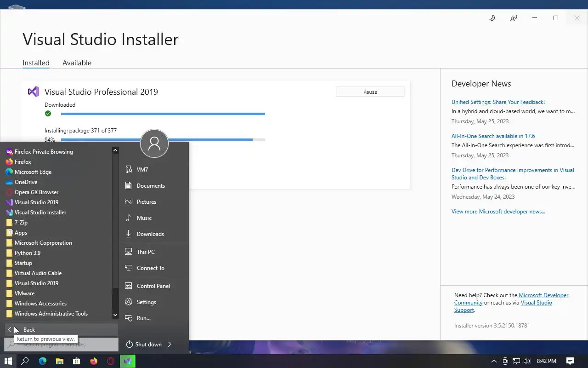Open Downloads from start menu

click(154, 234)
